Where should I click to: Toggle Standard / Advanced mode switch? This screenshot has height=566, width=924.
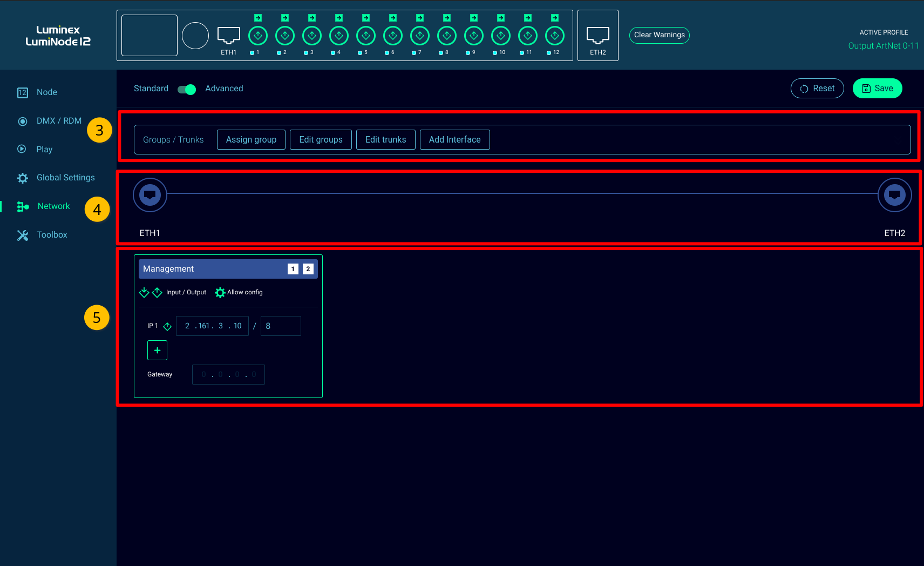click(x=187, y=89)
